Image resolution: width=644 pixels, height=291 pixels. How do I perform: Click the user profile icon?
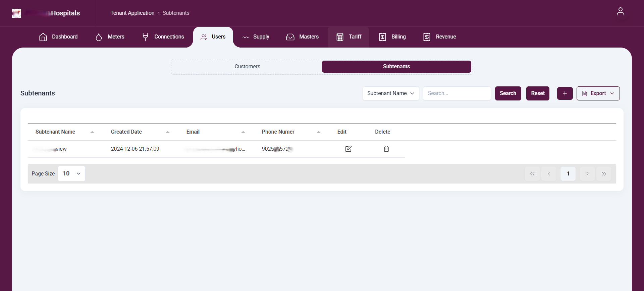(620, 12)
